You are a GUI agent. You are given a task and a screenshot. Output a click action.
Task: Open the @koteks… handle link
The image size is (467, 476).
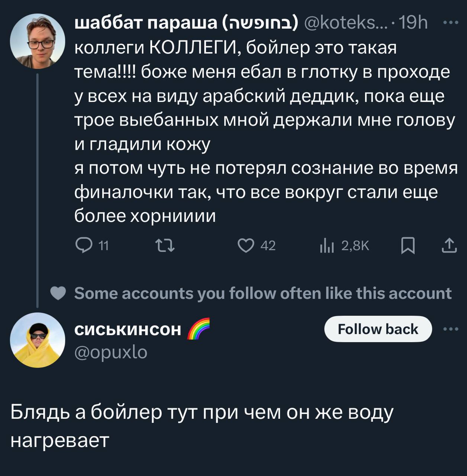[345, 23]
